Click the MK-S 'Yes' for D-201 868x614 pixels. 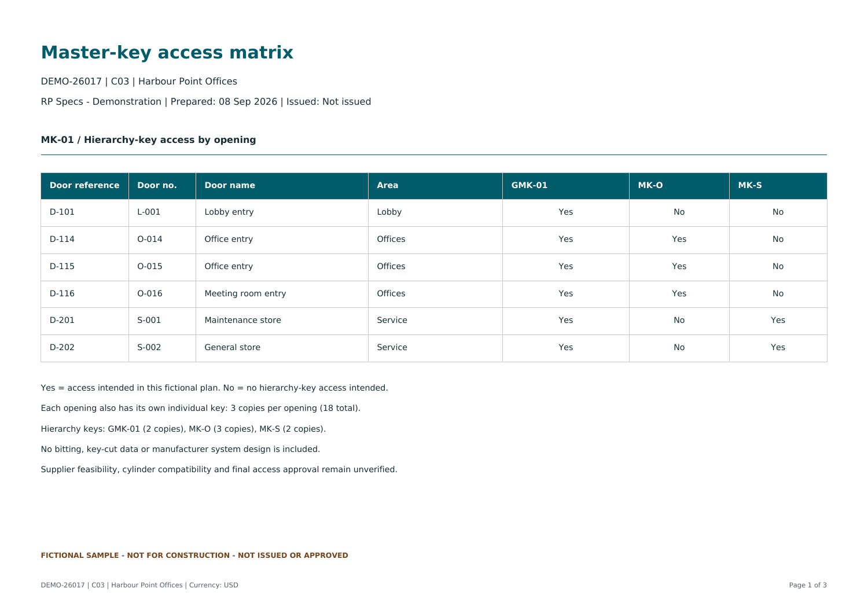pyautogui.click(x=778, y=320)
